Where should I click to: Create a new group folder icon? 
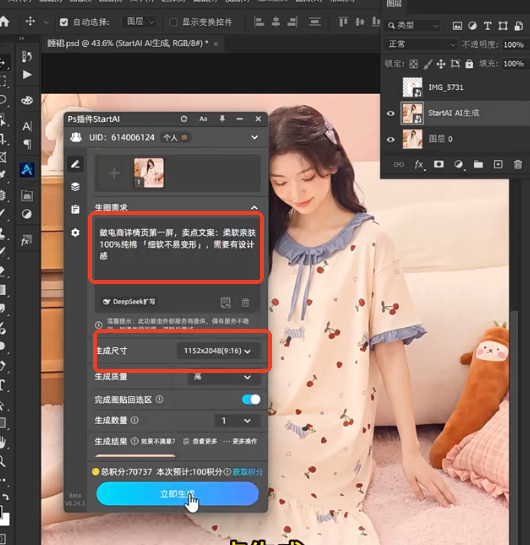click(478, 164)
